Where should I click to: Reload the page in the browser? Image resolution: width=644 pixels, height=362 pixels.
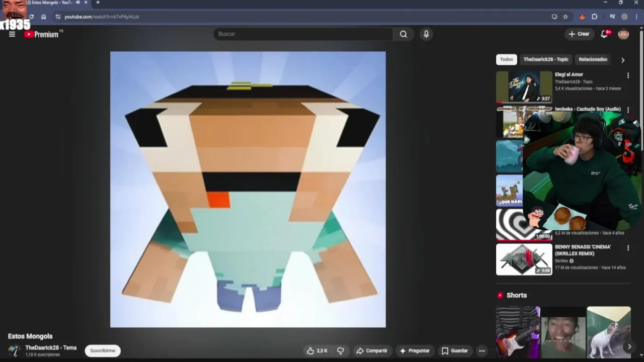click(31, 17)
